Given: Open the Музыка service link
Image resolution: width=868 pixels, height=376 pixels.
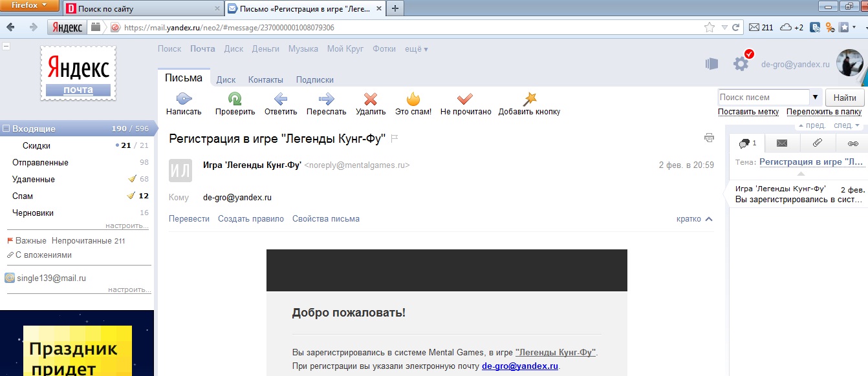Looking at the screenshot, I should [303, 48].
